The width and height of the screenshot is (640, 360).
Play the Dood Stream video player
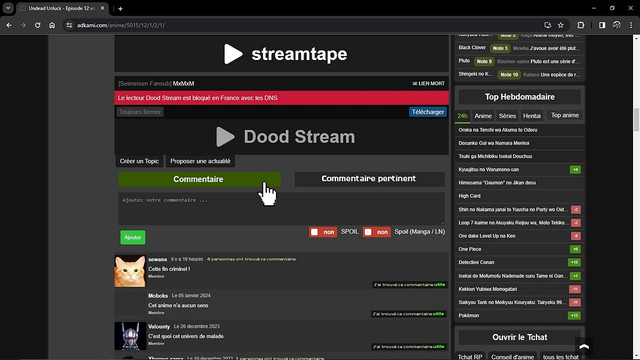(281, 137)
